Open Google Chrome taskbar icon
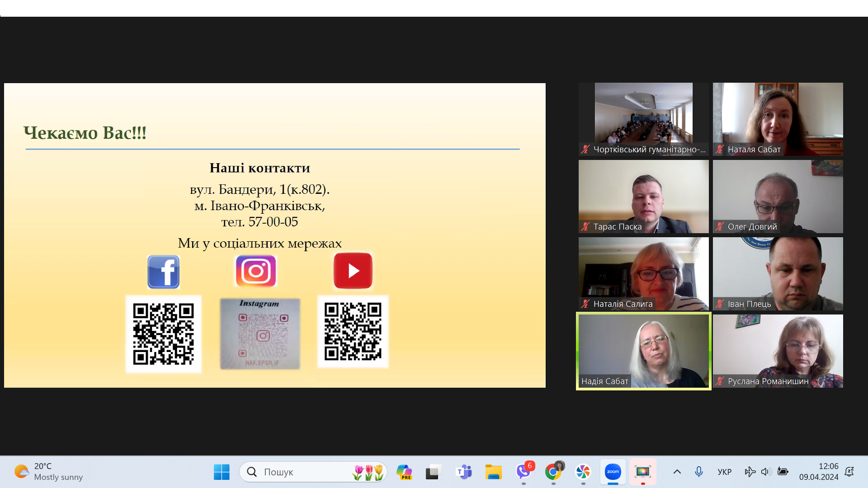 553,472
